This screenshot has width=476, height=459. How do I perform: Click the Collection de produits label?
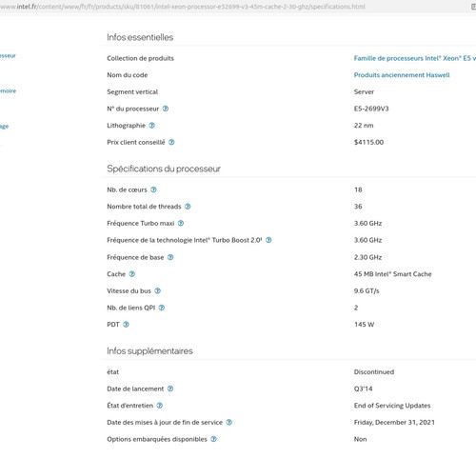[140, 58]
